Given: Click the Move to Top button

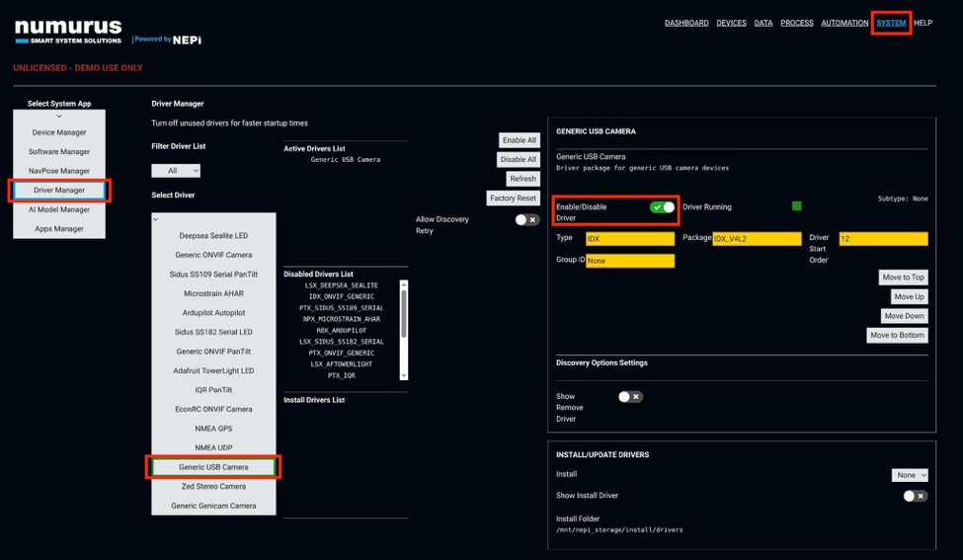Looking at the screenshot, I should 903,278.
